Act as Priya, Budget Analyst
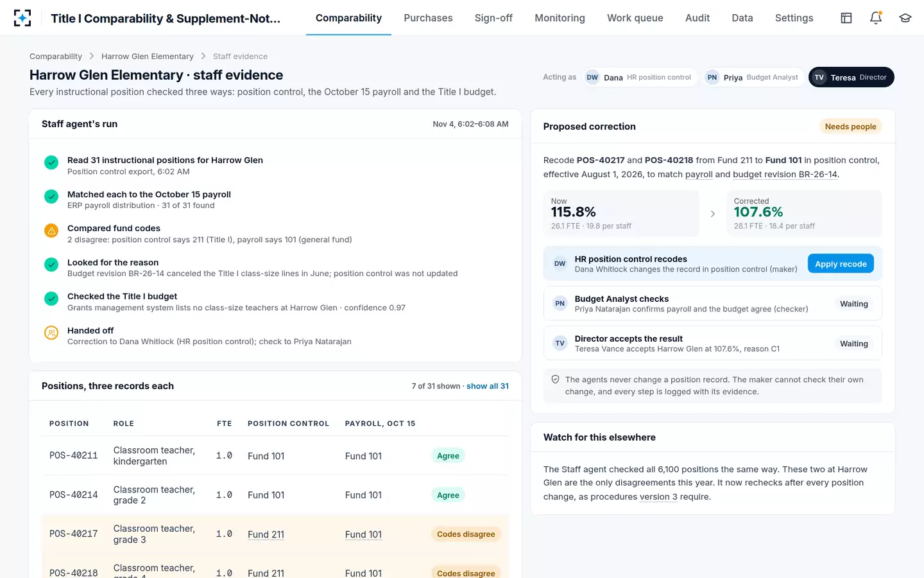This screenshot has width=924, height=578. (753, 77)
